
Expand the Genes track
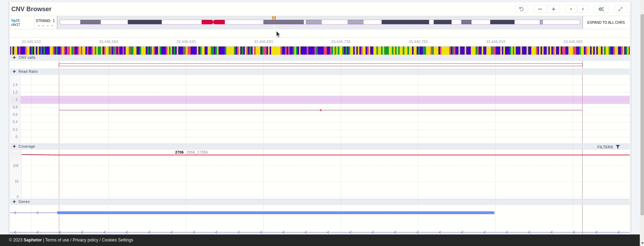14,202
